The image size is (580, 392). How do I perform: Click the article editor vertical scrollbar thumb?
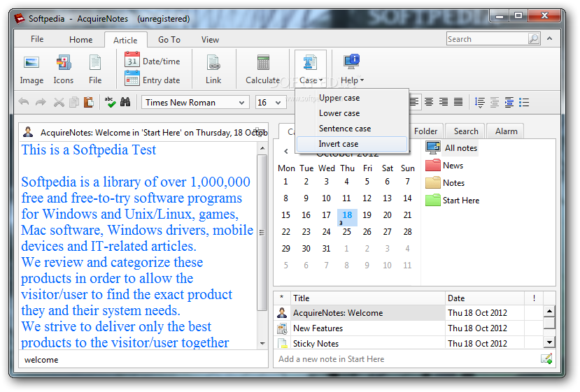tap(262, 233)
